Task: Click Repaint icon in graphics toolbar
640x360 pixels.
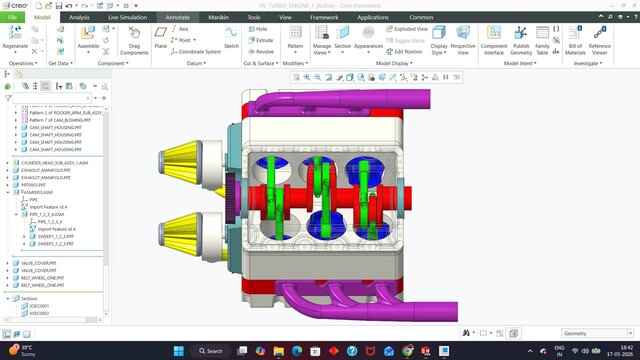Action: [x=329, y=77]
